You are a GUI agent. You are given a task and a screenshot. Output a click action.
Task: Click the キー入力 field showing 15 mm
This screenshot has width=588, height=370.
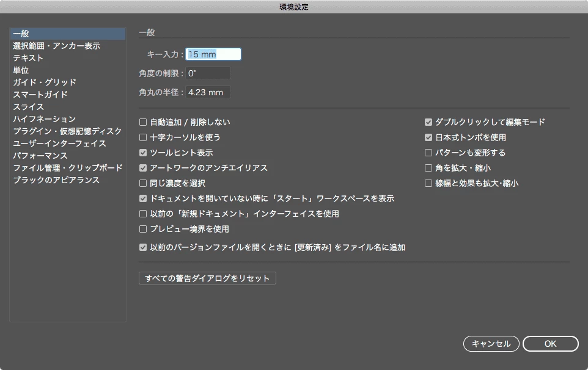[213, 54]
